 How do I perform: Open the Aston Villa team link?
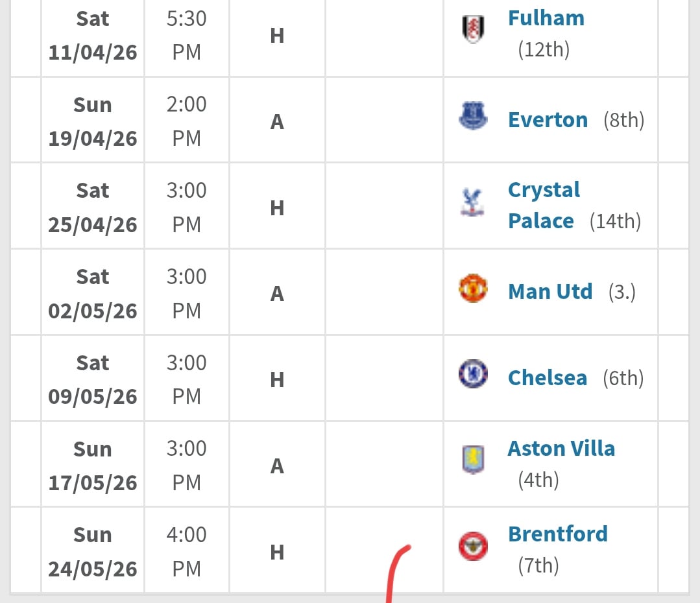click(561, 449)
